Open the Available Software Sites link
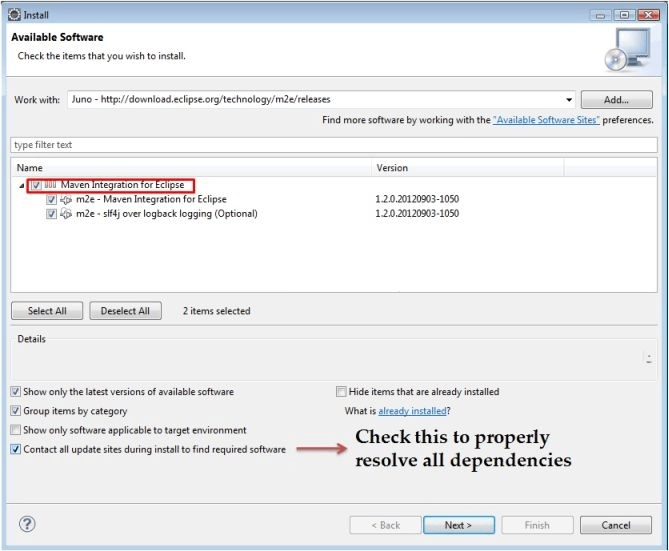669x551 pixels. tap(546, 120)
